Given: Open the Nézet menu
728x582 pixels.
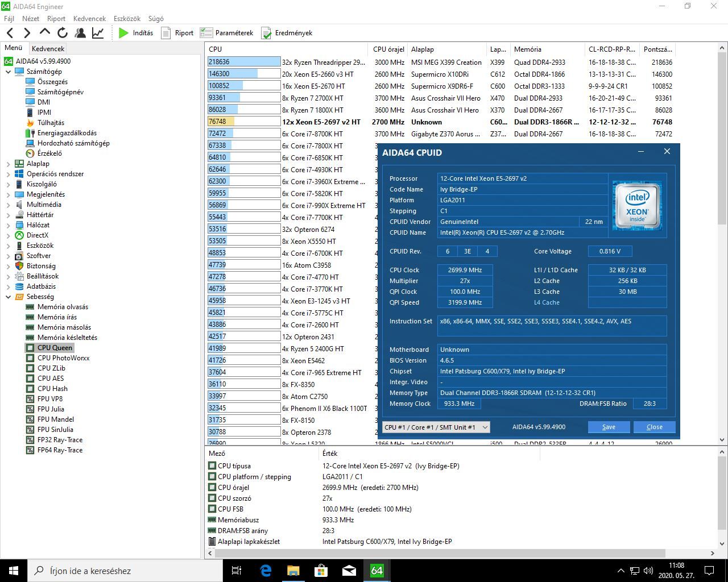Looking at the screenshot, I should coord(31,19).
